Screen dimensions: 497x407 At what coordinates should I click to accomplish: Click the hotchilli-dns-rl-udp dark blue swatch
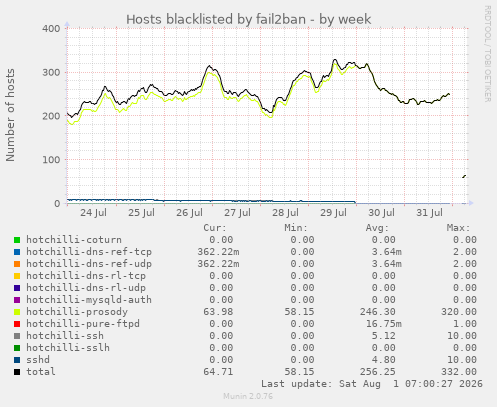17,288
